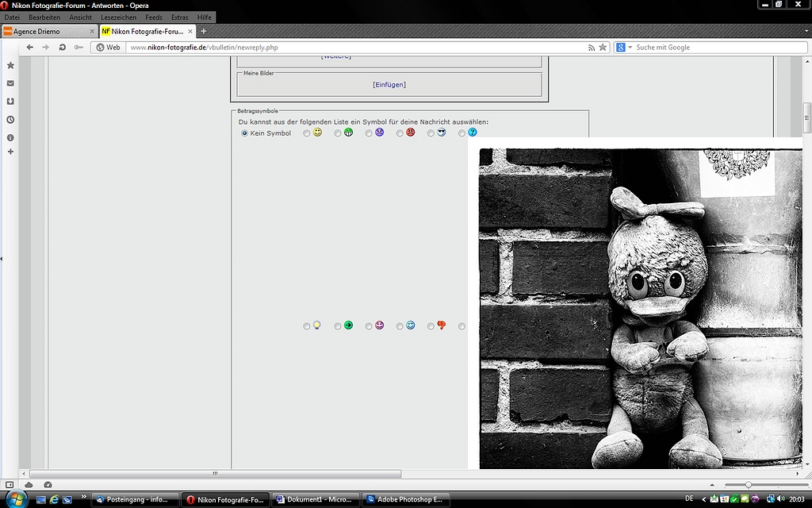Open the History clock panel in sidebar

click(x=10, y=120)
